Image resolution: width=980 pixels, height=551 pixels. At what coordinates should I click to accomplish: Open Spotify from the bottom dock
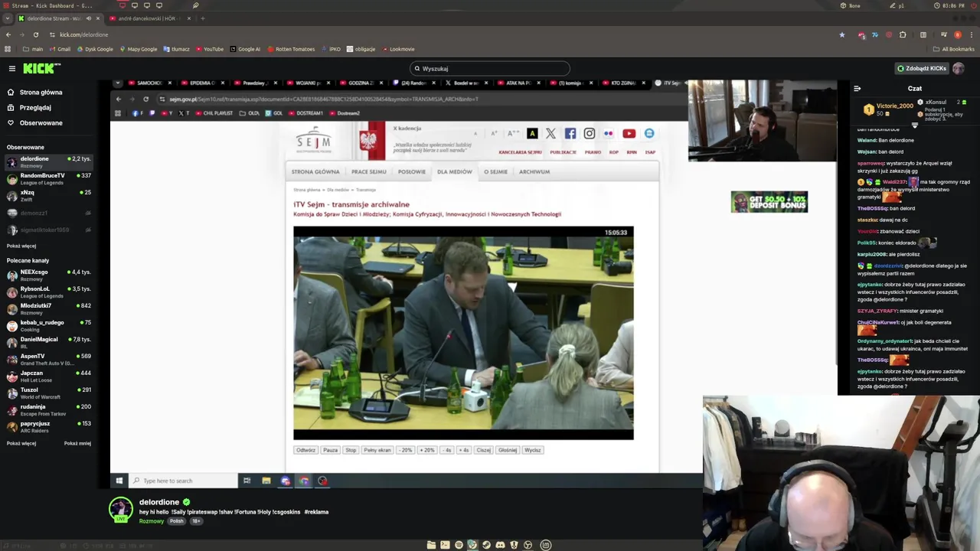pyautogui.click(x=459, y=545)
